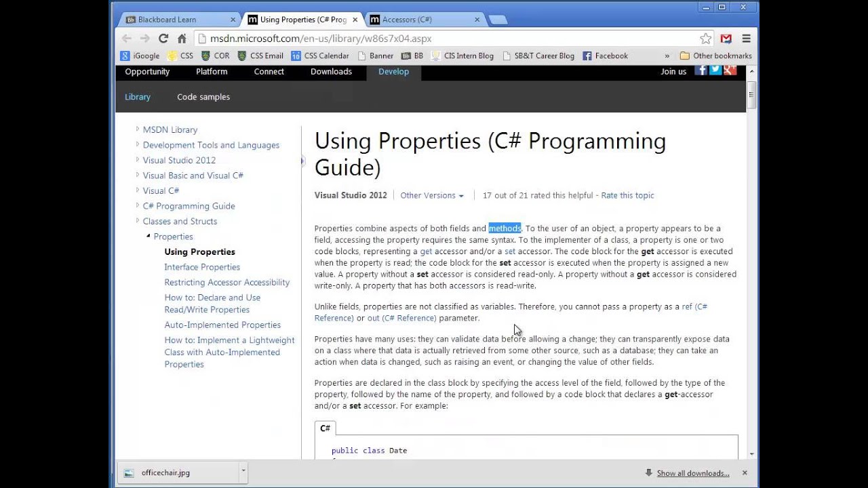Viewport: 868px width, 488px height.
Task: Close the Accessors (C#) tab
Action: tap(477, 20)
